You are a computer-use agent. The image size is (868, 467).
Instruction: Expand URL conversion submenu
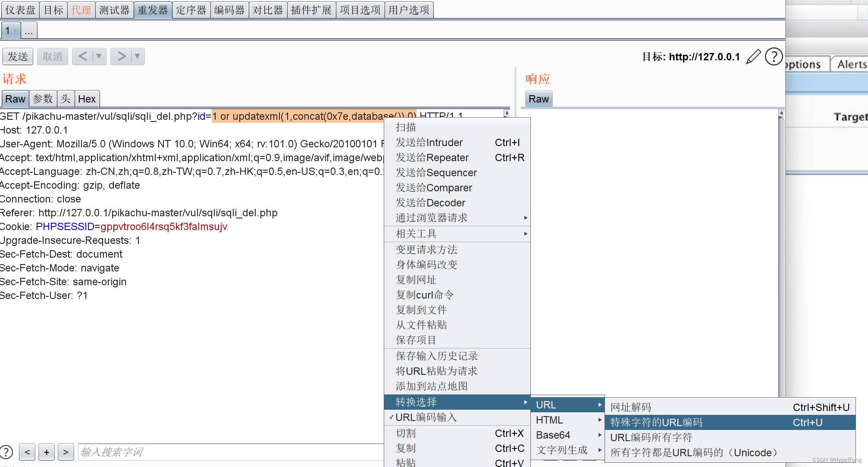(568, 405)
